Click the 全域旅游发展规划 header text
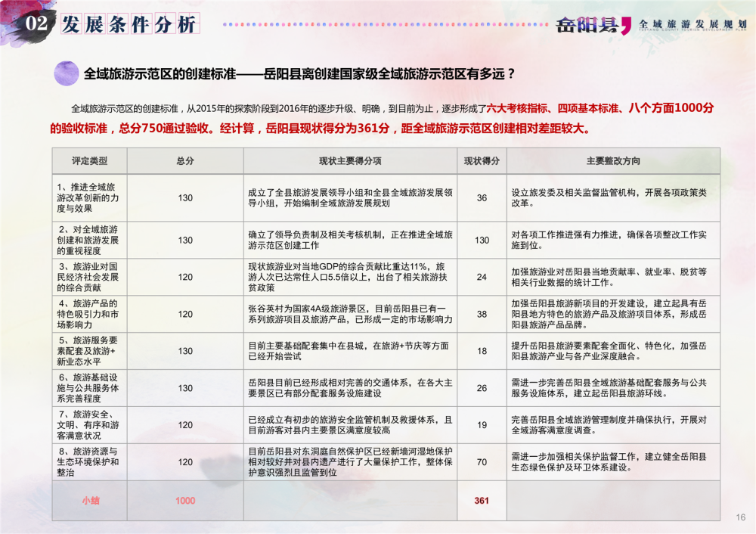Screen dimensions: 756x534 pyautogui.click(x=692, y=24)
